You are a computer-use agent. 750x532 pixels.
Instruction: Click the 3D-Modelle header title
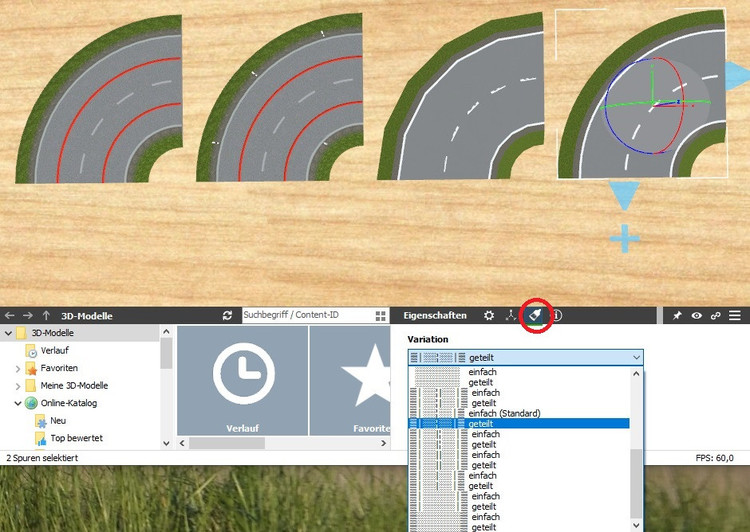pyautogui.click(x=87, y=316)
